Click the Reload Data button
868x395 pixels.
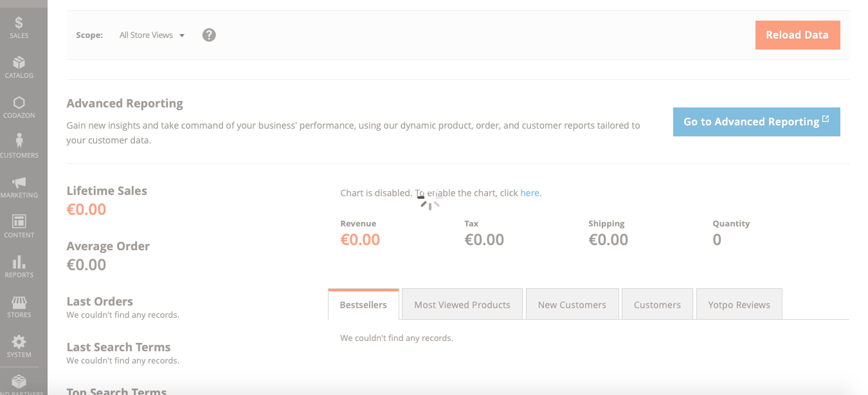[x=797, y=35]
